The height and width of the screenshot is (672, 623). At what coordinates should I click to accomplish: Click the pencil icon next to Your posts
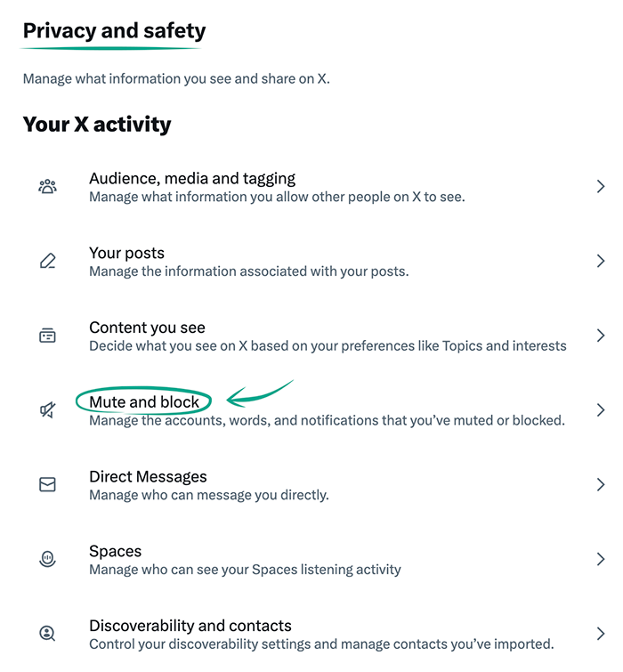(47, 261)
